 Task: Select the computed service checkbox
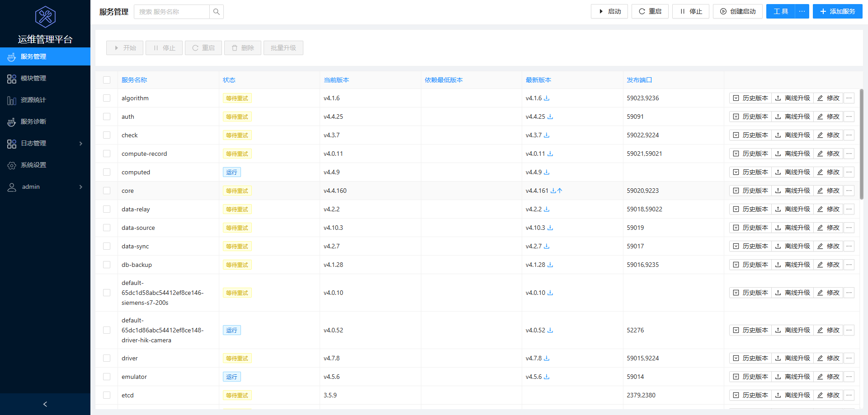[x=107, y=172]
